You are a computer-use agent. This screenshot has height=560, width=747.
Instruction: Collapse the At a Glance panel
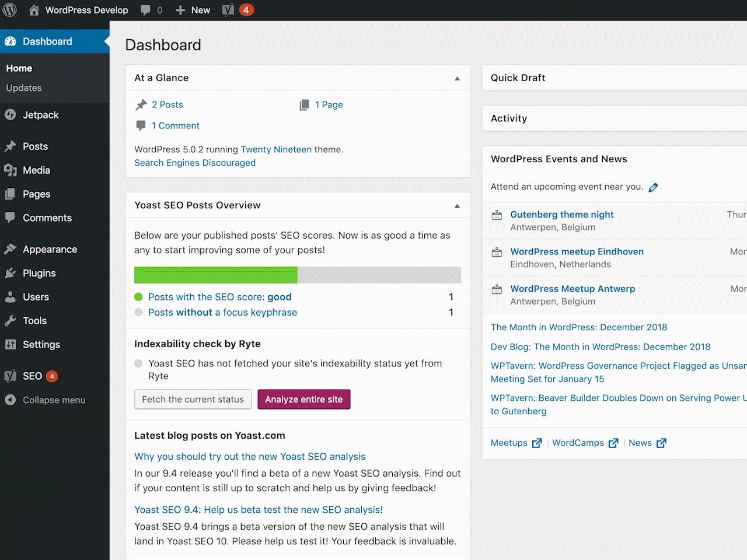[x=458, y=78]
